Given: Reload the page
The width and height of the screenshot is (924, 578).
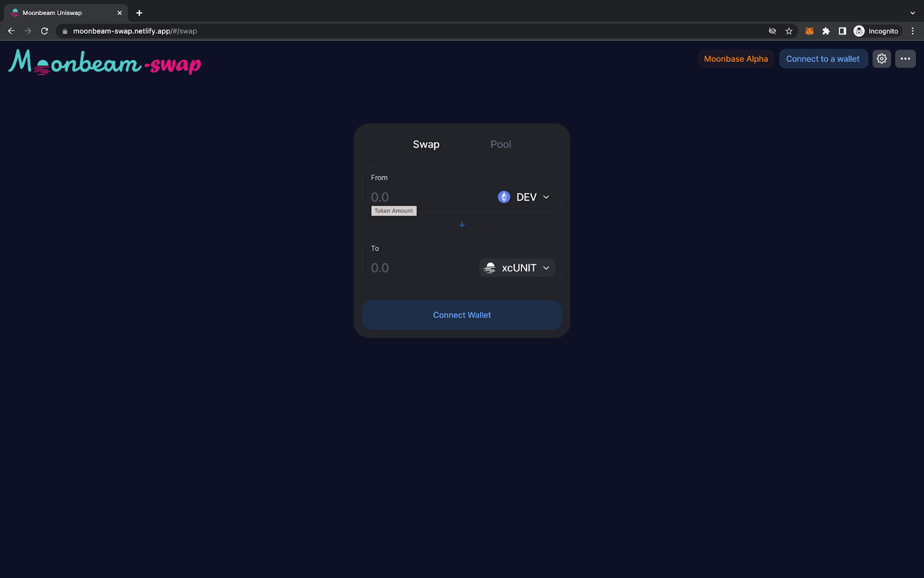Looking at the screenshot, I should pos(44,31).
